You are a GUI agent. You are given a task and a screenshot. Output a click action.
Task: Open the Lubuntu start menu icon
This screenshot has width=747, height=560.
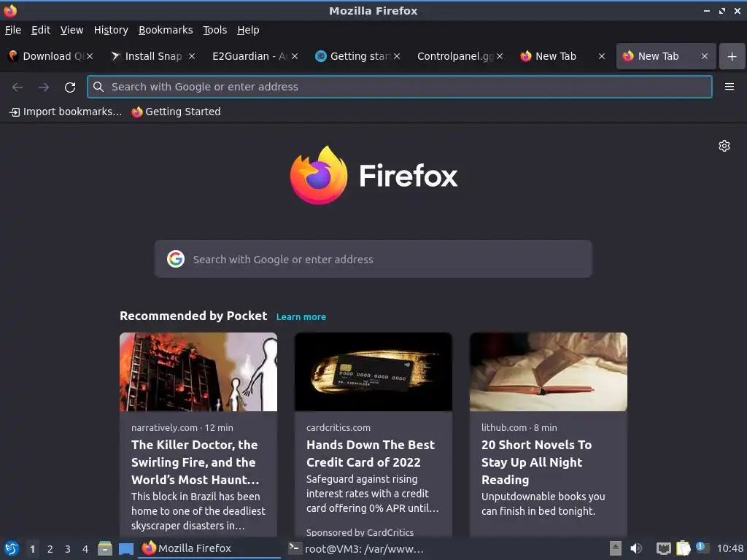(x=11, y=548)
